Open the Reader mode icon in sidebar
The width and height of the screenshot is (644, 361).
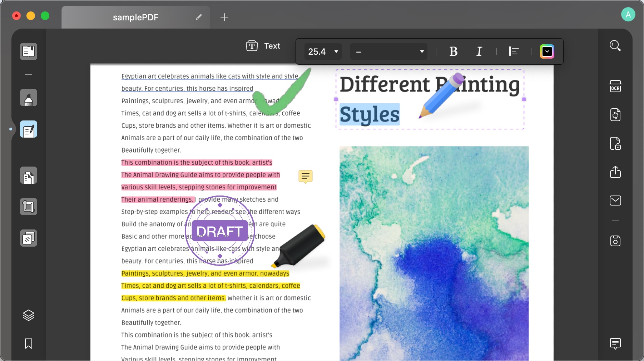pyautogui.click(x=29, y=51)
